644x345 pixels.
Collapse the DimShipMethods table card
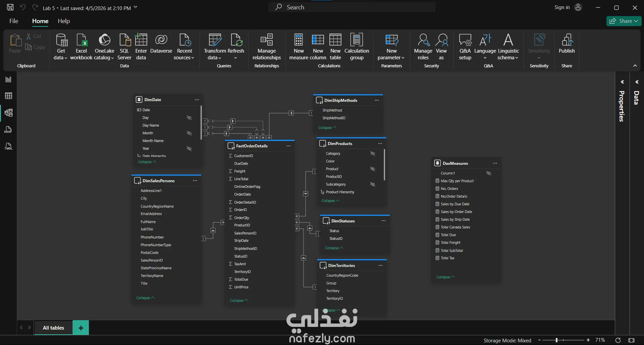[327, 128]
